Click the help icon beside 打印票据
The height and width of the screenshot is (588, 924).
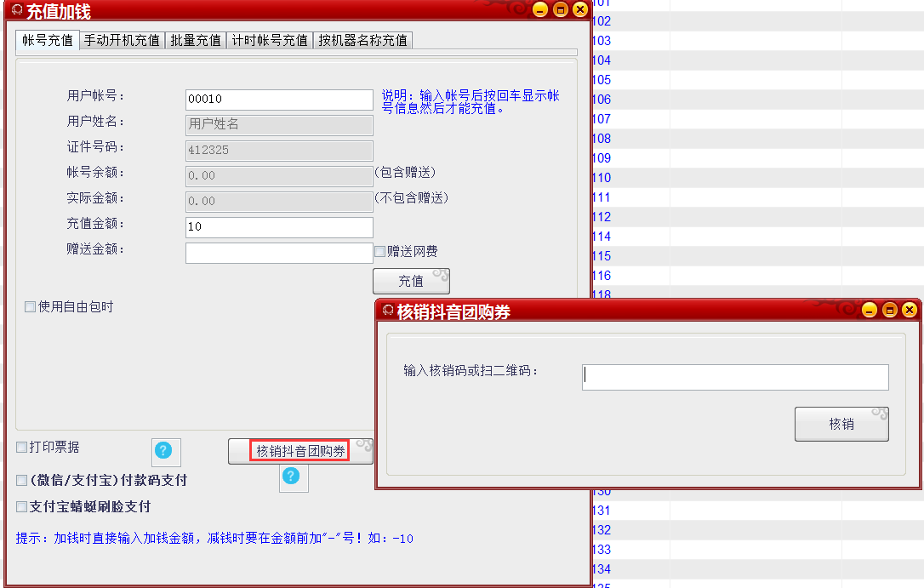164,451
